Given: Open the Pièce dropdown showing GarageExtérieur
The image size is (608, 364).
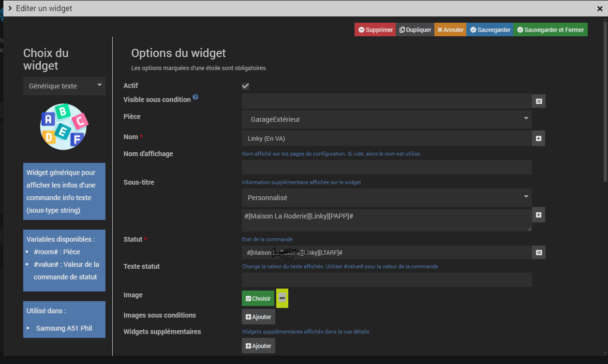Looking at the screenshot, I should 386,119.
